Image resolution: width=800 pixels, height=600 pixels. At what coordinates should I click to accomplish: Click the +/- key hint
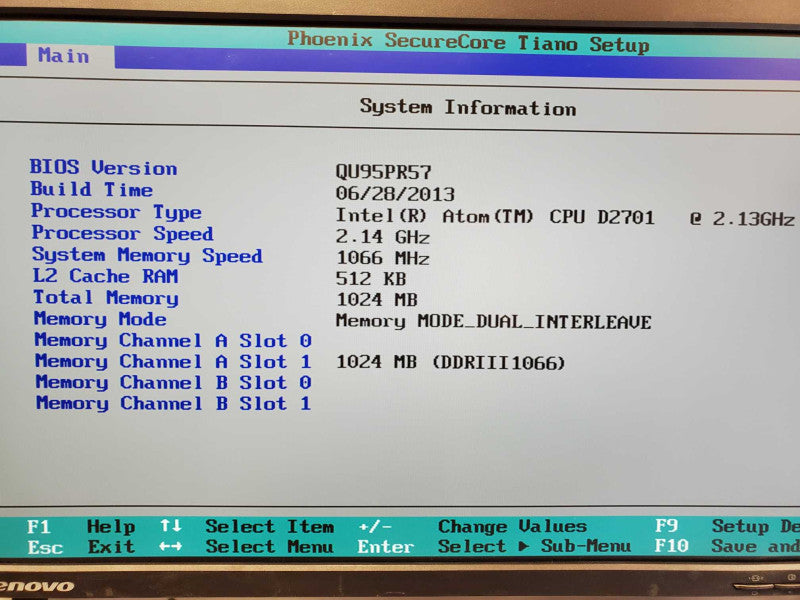(x=375, y=527)
